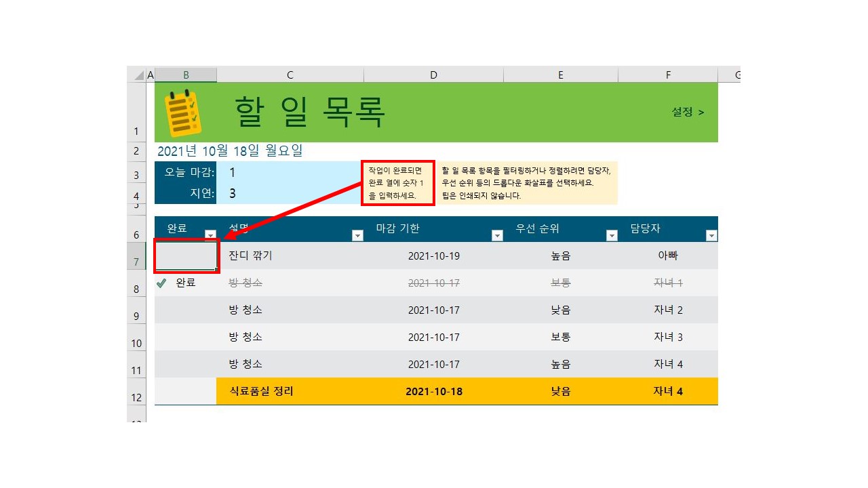Click the 자녀 3 assignee cell
This screenshot has height=488, width=868.
tap(668, 338)
